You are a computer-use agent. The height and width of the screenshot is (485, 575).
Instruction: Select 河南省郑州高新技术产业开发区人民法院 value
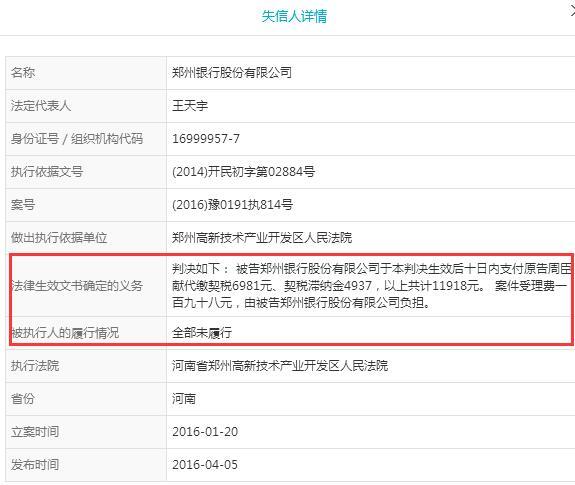pyautogui.click(x=280, y=365)
